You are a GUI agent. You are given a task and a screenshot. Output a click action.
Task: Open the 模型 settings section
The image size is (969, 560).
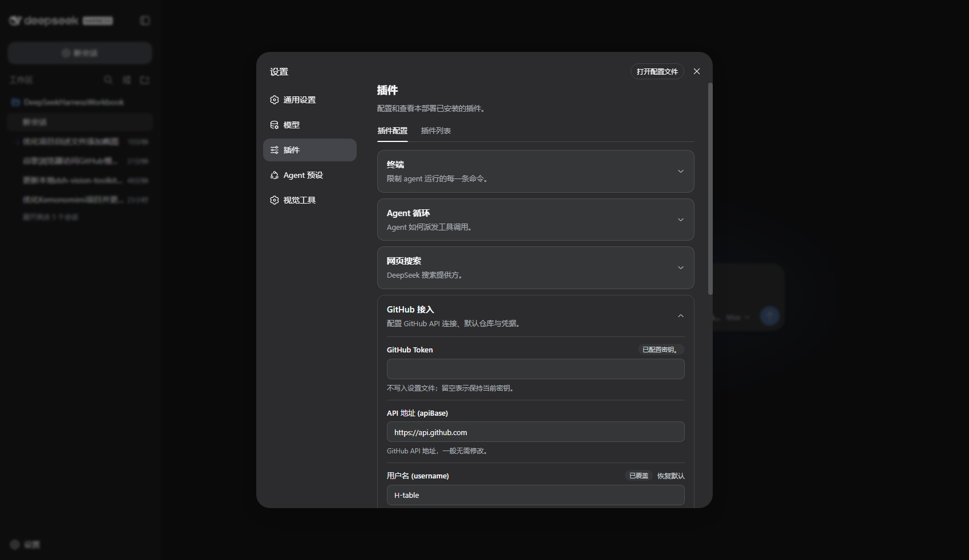pos(310,125)
